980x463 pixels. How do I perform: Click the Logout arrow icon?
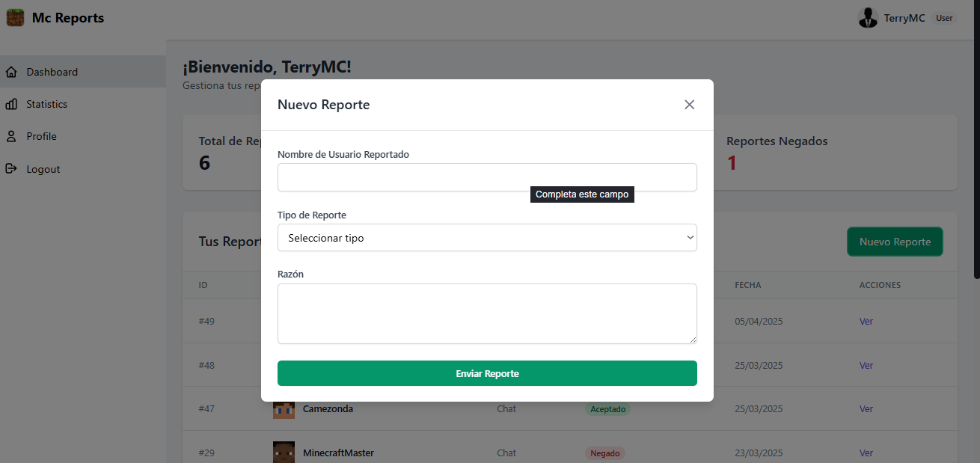pyautogui.click(x=11, y=168)
